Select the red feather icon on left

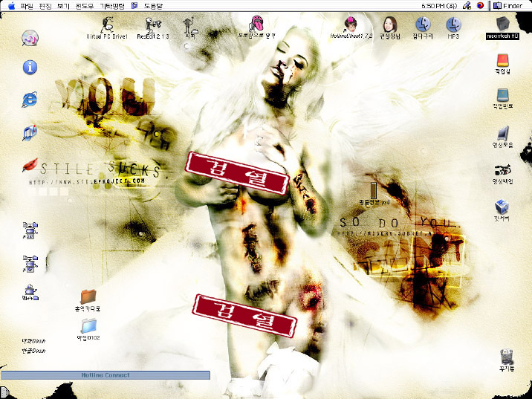pyautogui.click(x=30, y=163)
